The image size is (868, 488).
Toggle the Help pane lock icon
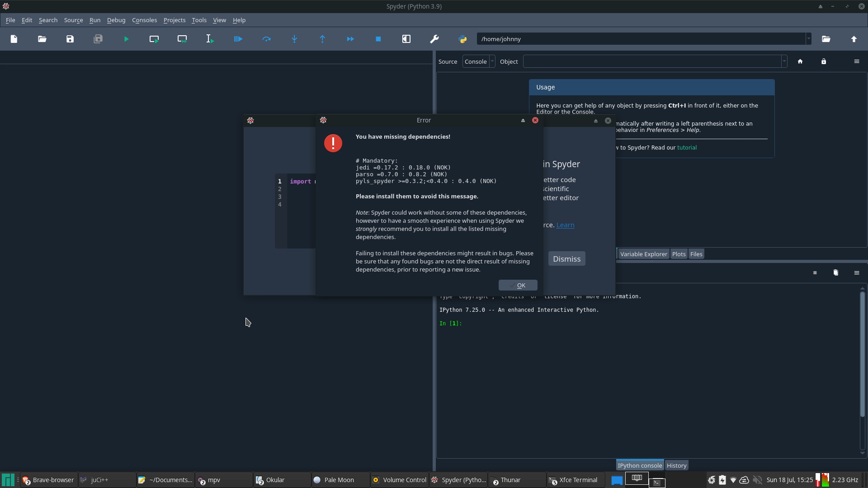tap(824, 61)
